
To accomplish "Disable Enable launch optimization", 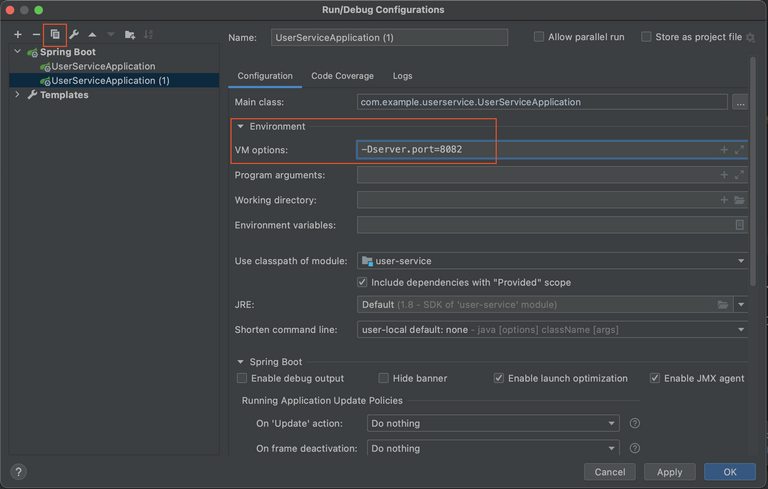I will pos(499,378).
